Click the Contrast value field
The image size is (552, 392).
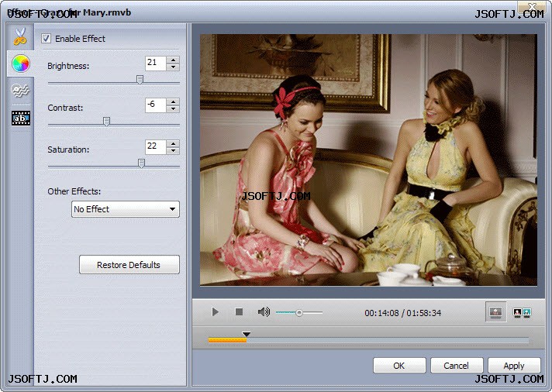pos(155,105)
